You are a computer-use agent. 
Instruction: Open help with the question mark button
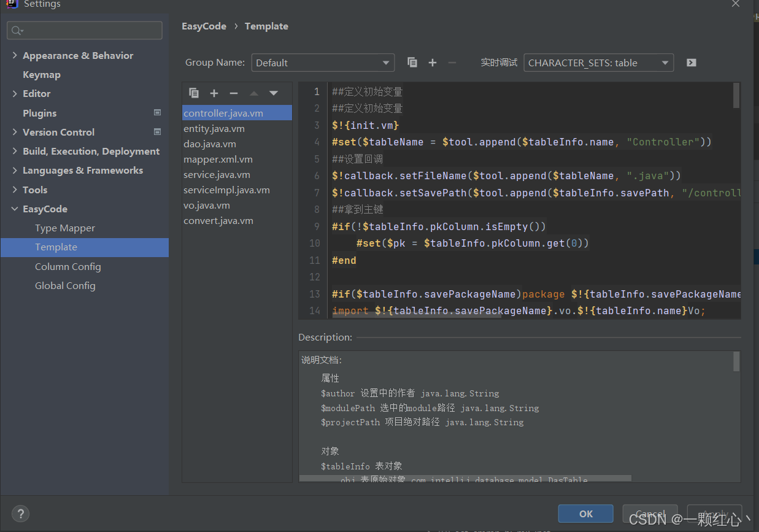click(x=20, y=514)
